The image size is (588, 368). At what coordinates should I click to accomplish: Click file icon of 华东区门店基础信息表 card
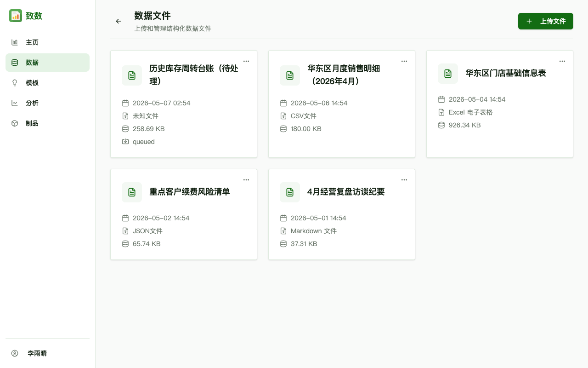click(448, 74)
